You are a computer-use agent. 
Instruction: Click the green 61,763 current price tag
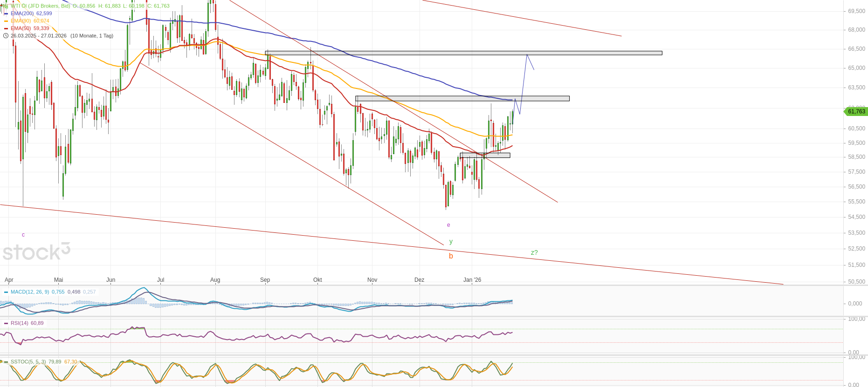(x=856, y=112)
